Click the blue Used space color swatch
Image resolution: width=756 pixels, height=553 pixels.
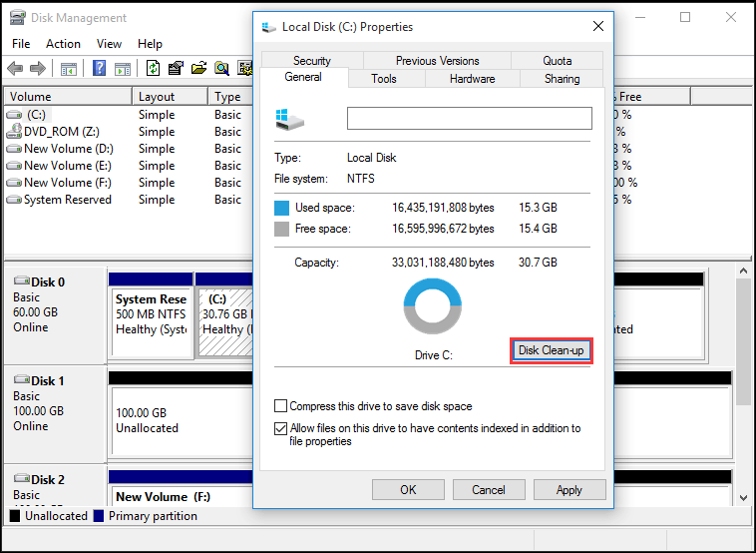click(281, 208)
